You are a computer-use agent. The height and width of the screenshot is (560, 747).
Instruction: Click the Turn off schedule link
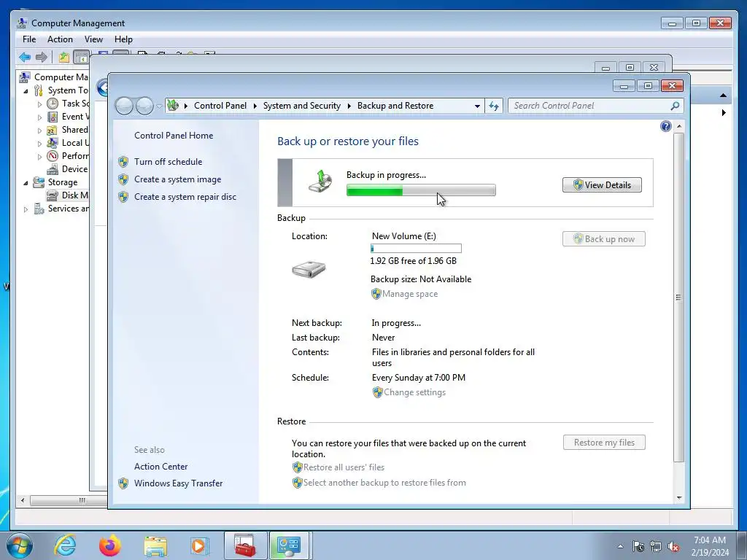click(169, 162)
